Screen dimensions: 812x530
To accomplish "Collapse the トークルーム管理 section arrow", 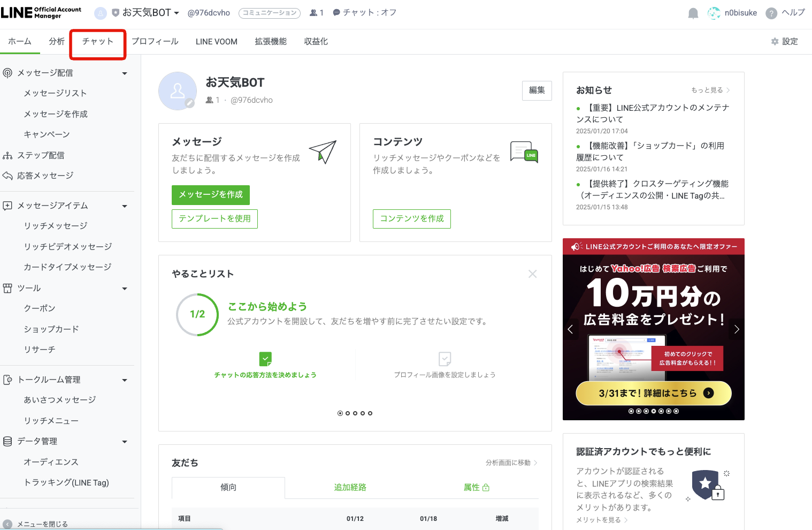I will click(125, 380).
